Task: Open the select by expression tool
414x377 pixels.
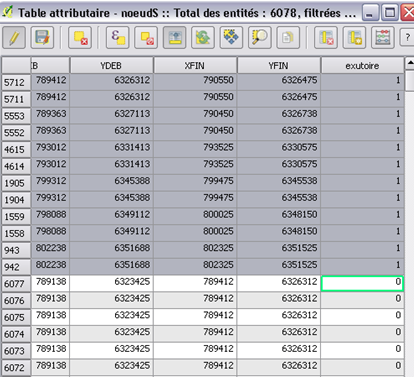Action: (118, 37)
